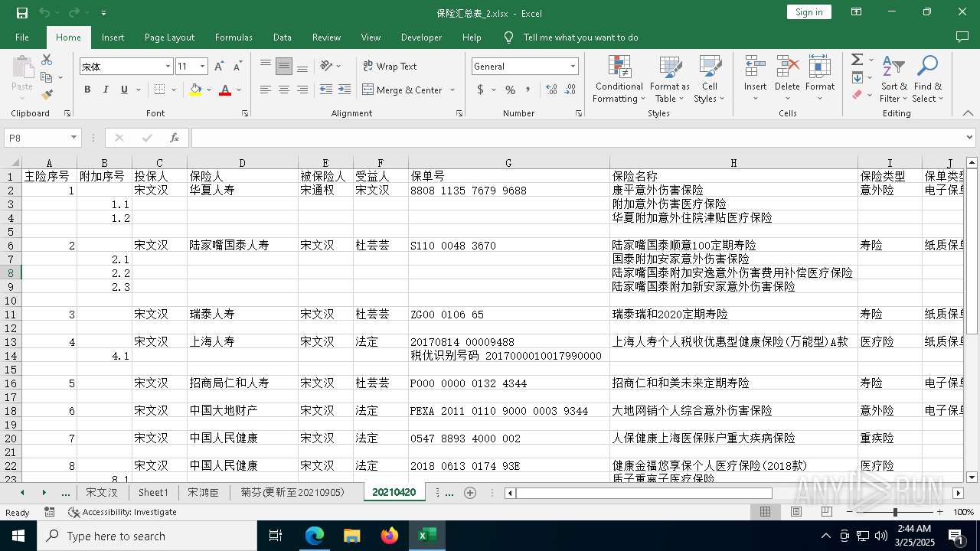Click Decrease Font Size icon
This screenshot has width=980, height=551.
(x=237, y=67)
